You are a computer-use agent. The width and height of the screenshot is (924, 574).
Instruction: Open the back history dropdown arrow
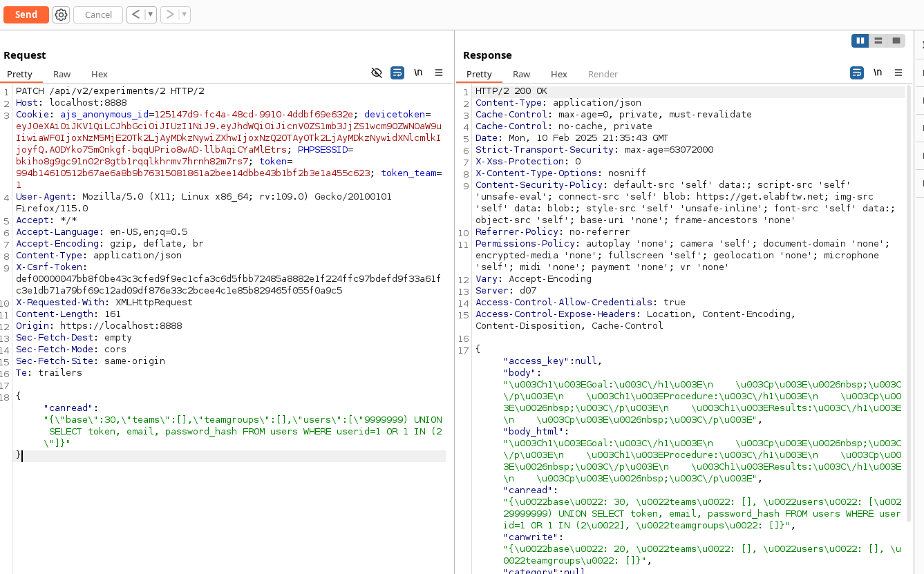151,15
